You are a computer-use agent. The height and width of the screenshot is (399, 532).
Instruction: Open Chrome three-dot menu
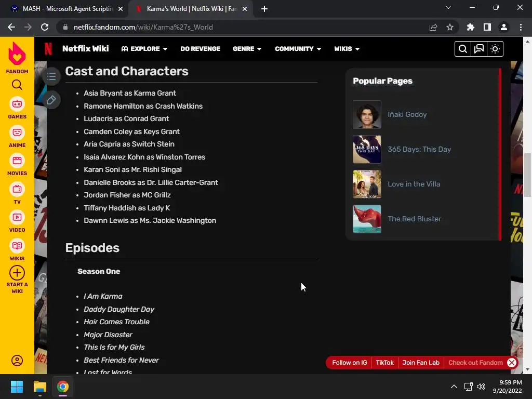521,27
